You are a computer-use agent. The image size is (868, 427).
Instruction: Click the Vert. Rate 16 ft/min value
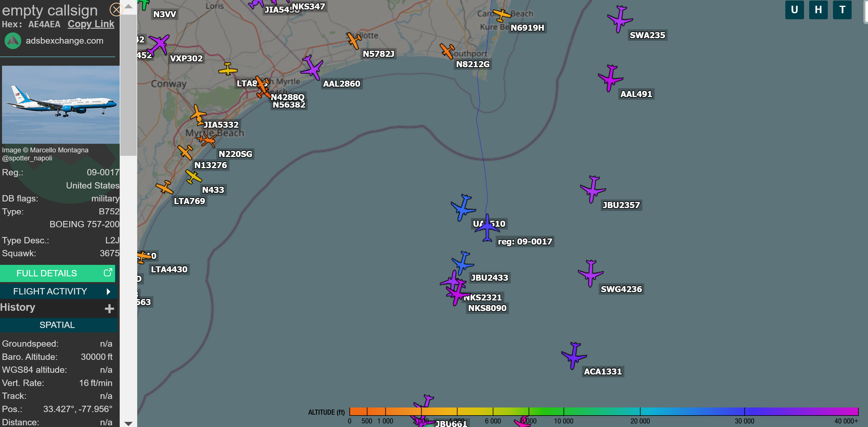pos(96,383)
